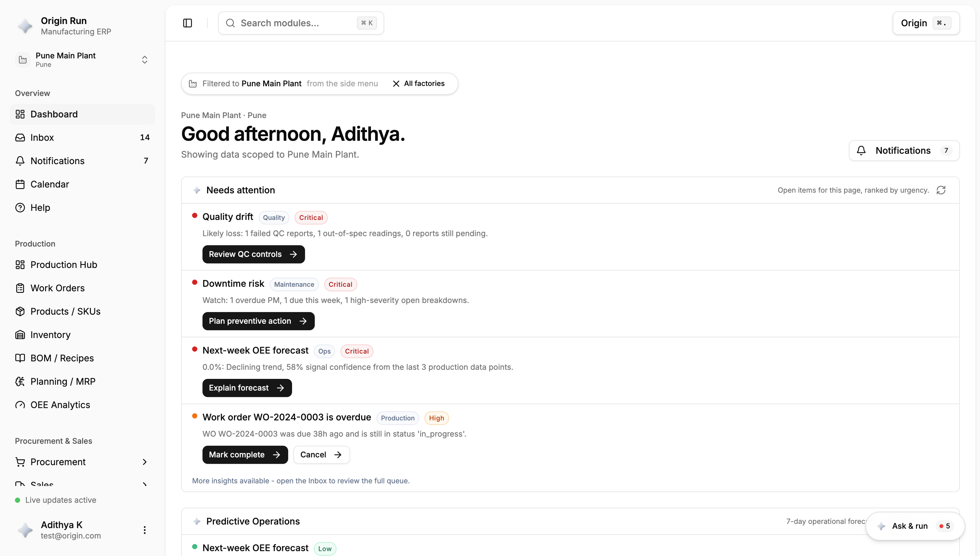Click the Search modules field
This screenshot has width=980, height=556.
(x=301, y=23)
